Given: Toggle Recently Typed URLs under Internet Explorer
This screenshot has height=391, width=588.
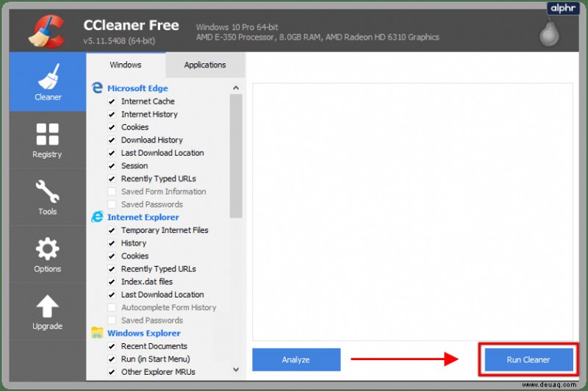Looking at the screenshot, I should (112, 269).
